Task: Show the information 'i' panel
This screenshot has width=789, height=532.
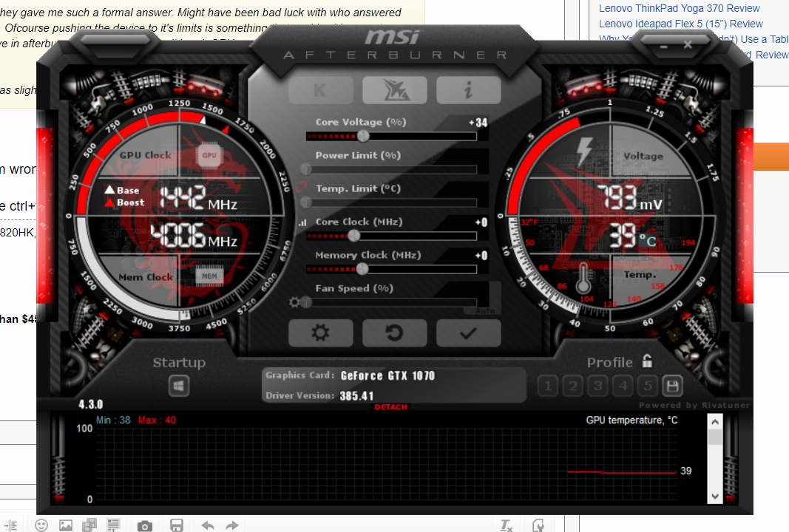Action: (469, 90)
